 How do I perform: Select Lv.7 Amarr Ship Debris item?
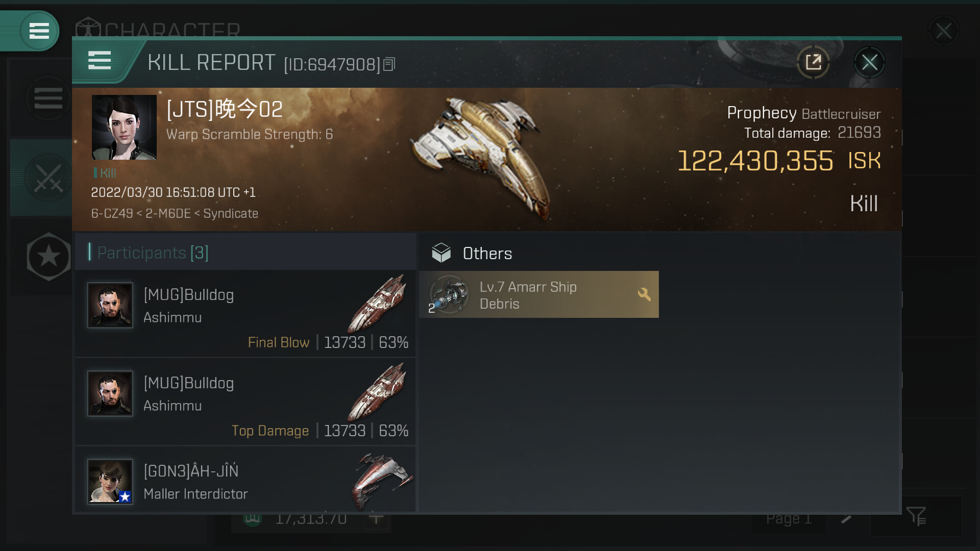[x=538, y=295]
